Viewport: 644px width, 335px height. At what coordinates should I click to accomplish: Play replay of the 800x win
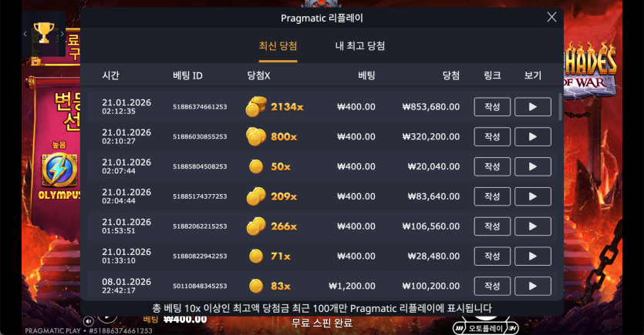tap(533, 136)
